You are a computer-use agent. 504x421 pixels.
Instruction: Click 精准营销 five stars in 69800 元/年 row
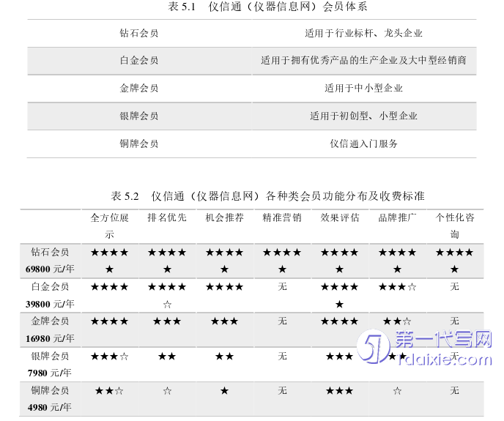[x=282, y=261]
